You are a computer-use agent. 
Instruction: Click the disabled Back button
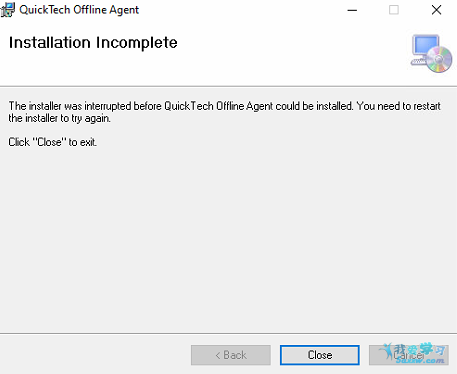click(x=231, y=355)
